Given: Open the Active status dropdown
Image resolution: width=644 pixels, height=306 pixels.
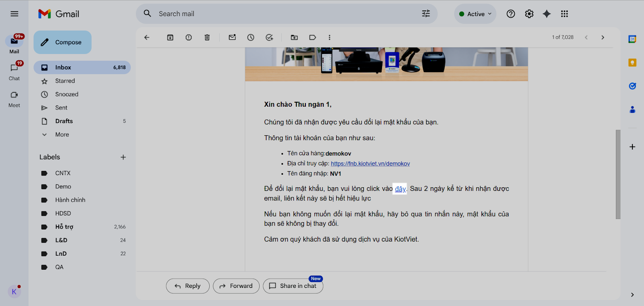Looking at the screenshot, I should point(475,14).
